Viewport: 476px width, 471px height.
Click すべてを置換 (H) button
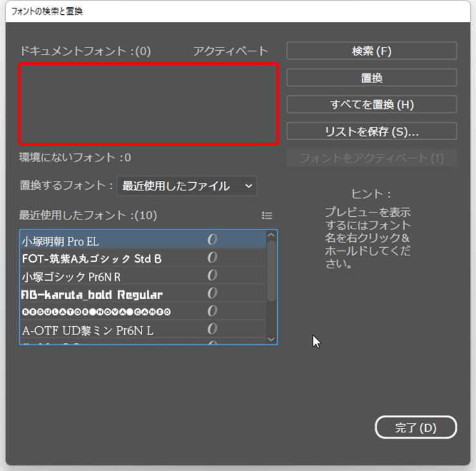(371, 104)
